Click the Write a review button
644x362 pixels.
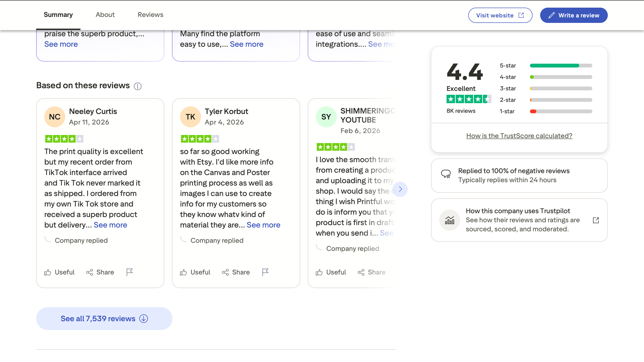(x=574, y=15)
